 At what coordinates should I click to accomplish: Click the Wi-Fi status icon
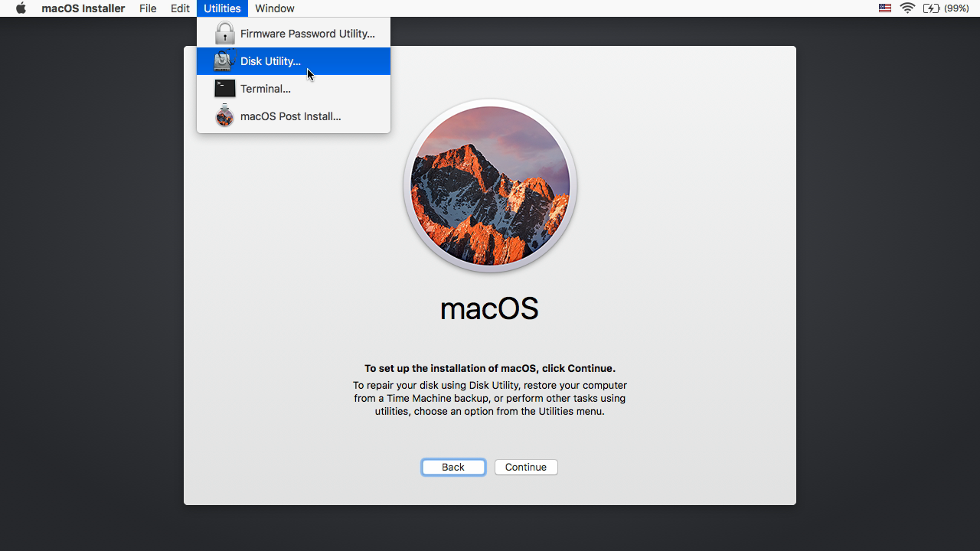pos(908,8)
